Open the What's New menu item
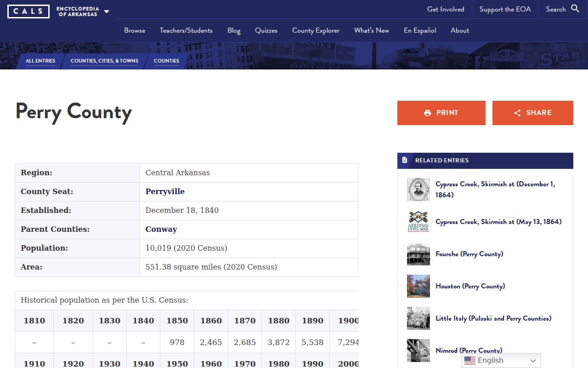The height and width of the screenshot is (368, 588). click(372, 30)
